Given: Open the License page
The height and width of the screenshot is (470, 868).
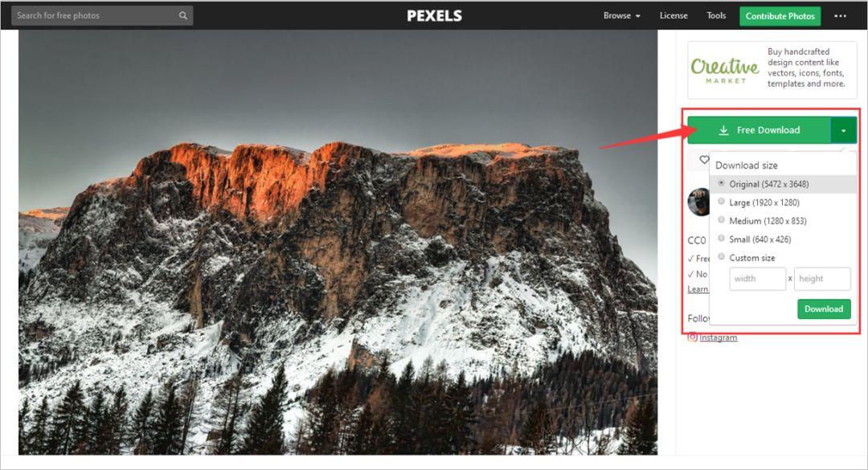Looking at the screenshot, I should coord(674,15).
